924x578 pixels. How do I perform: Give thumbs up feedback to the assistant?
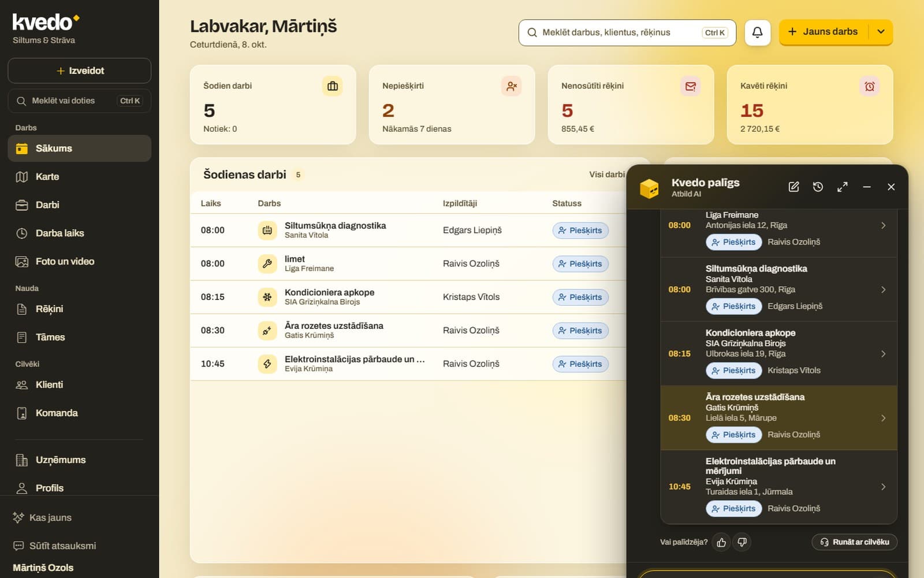pos(721,542)
